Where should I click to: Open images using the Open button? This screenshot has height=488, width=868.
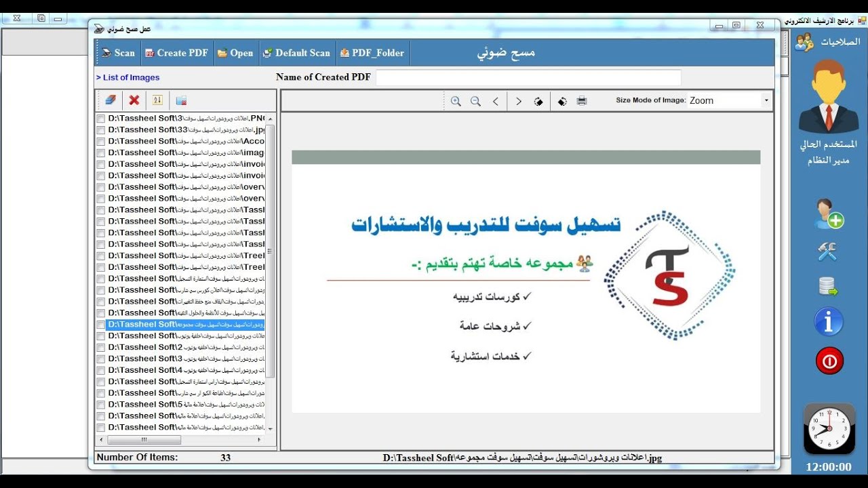[x=235, y=53]
